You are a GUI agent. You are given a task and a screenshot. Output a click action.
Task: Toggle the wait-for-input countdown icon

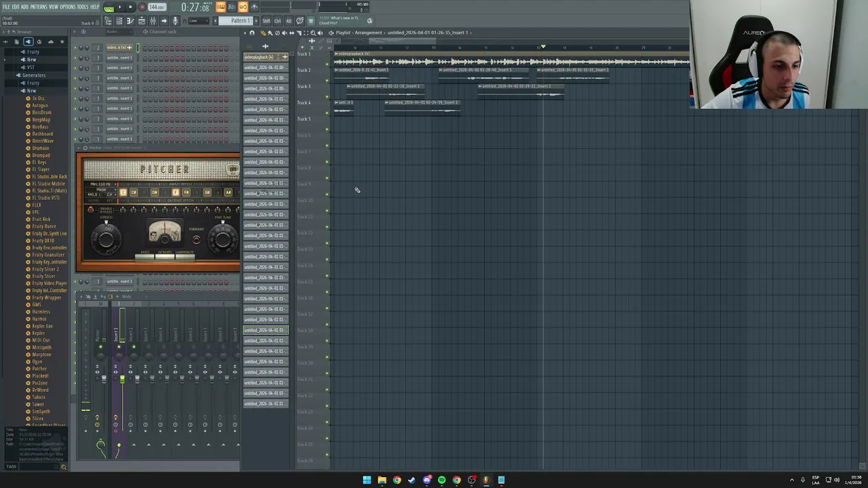[x=232, y=7]
